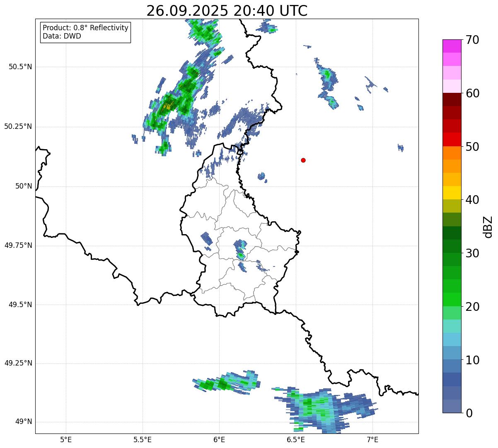498x448 pixels.
Task: Click the colorbar tick label "30"
Action: (472, 253)
